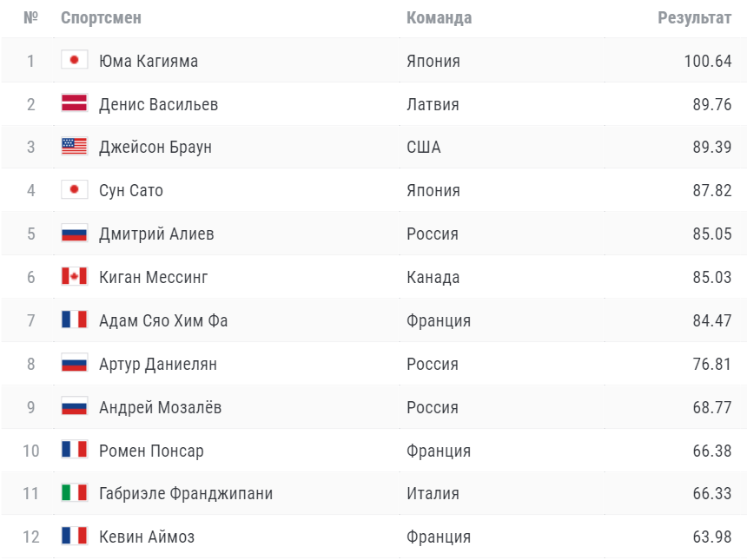Click team name Латвия
The image size is (747, 560).
click(433, 104)
